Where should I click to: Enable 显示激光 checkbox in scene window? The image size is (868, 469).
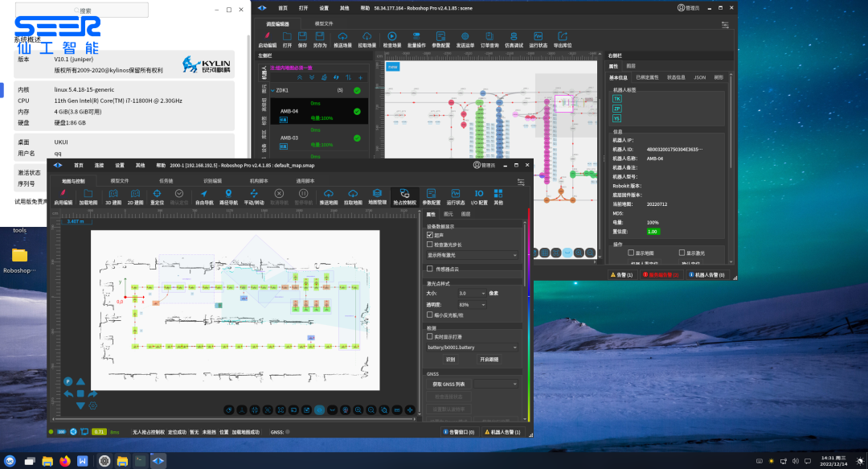682,253
